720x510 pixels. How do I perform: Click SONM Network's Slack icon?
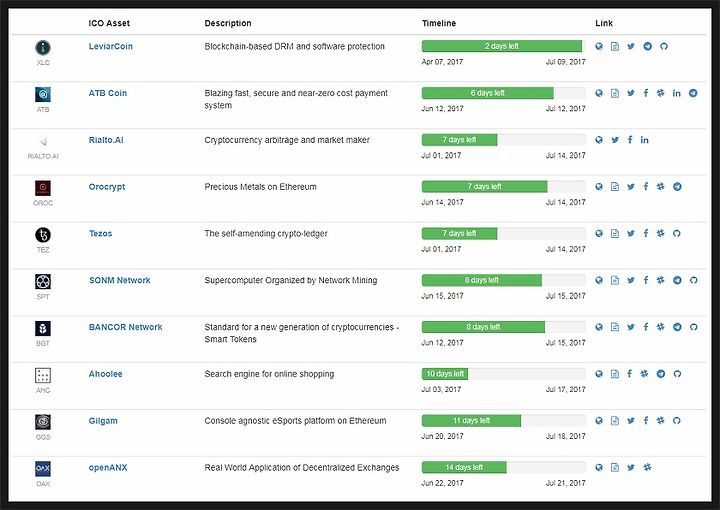(x=660, y=280)
